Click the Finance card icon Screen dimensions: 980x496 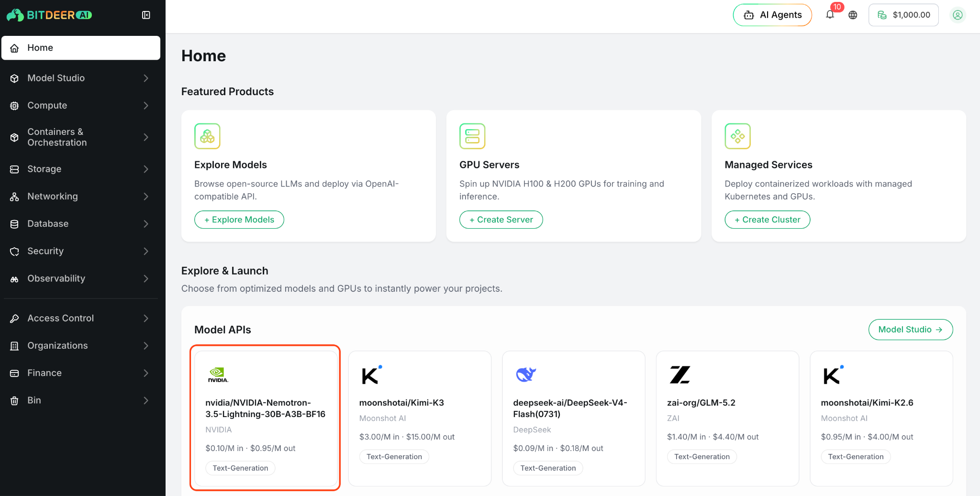[15, 373]
